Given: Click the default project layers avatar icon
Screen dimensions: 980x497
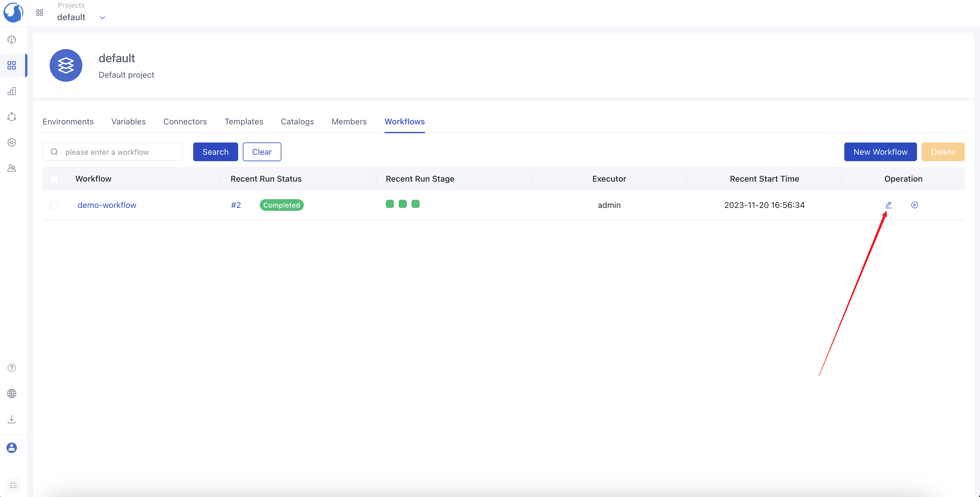Looking at the screenshot, I should coord(66,65).
